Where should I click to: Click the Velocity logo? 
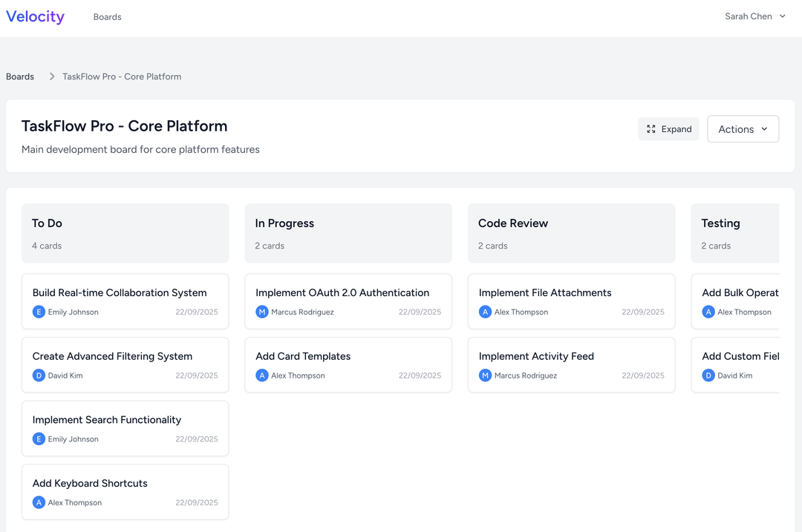35,16
